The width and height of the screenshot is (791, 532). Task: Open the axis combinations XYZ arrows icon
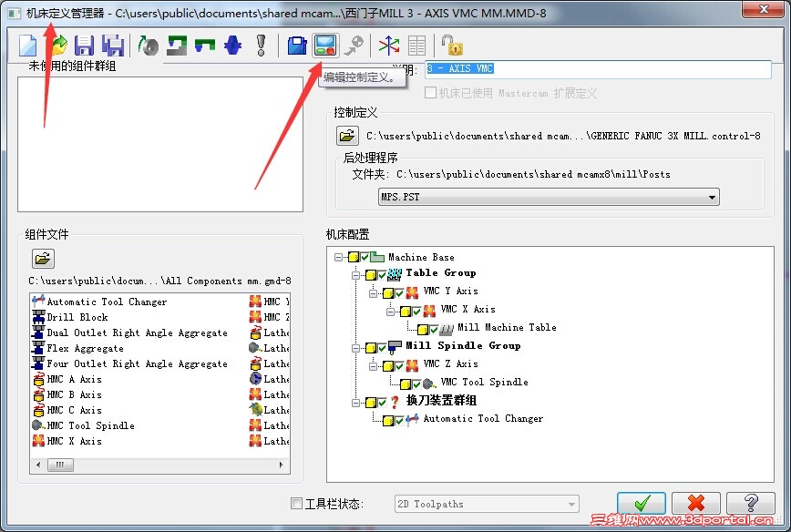[x=389, y=46]
